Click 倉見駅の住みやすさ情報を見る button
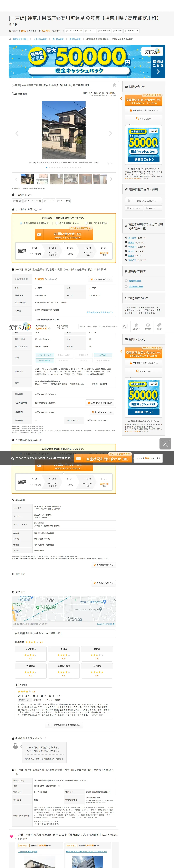174x868 pixels. (64, 725)
